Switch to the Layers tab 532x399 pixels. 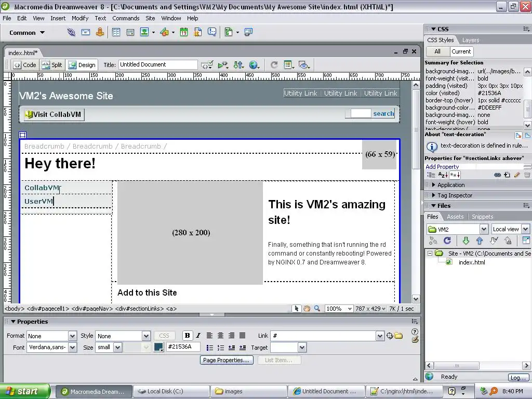[x=471, y=41]
